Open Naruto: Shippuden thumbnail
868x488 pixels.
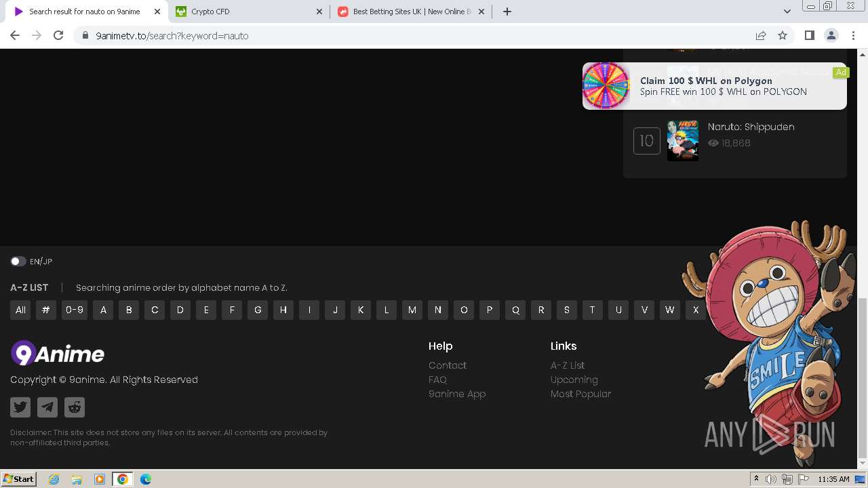point(683,141)
